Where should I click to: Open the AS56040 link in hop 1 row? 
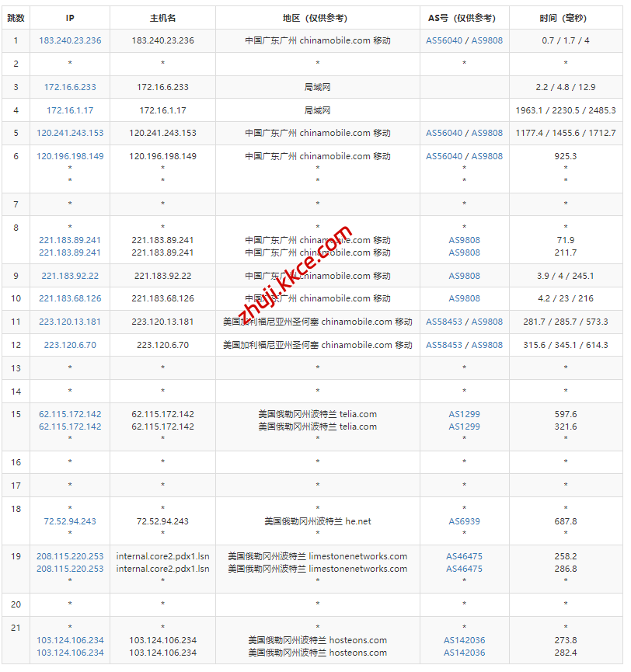click(x=444, y=40)
